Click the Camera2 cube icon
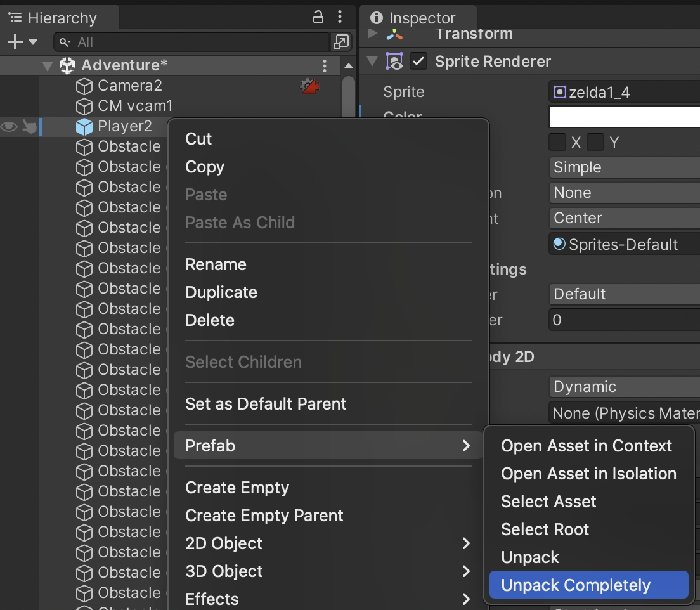Image resolution: width=700 pixels, height=610 pixels. pyautogui.click(x=84, y=86)
